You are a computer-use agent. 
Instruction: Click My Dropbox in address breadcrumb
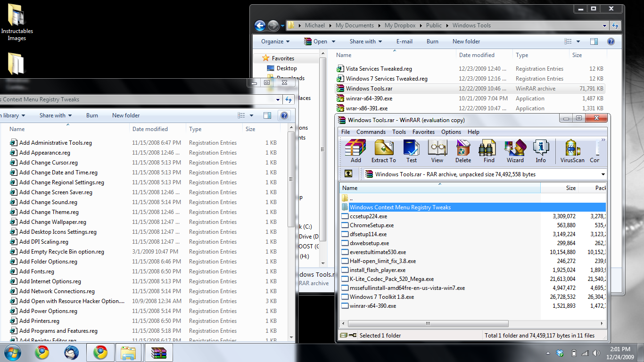[x=400, y=25]
